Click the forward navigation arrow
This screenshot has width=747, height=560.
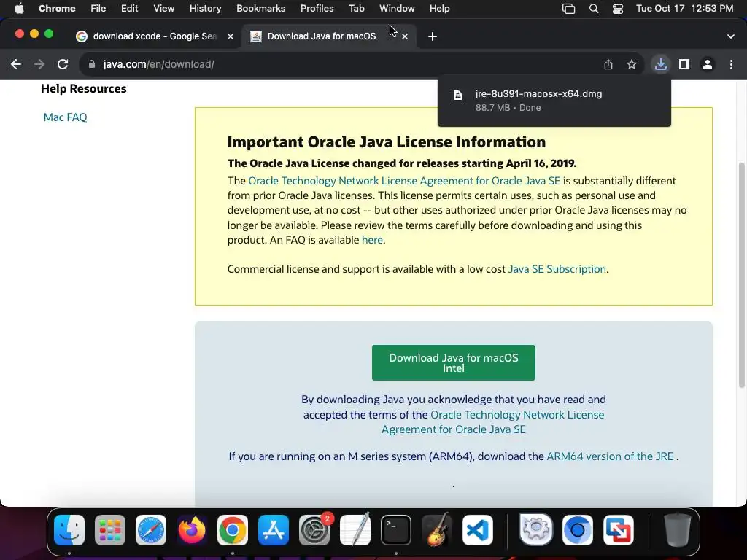(x=39, y=64)
